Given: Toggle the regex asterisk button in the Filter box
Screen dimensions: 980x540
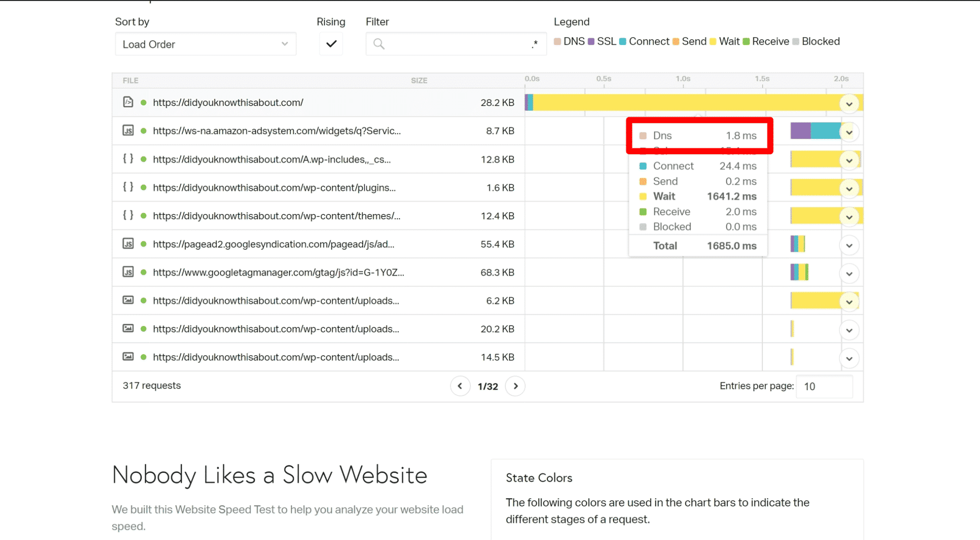Looking at the screenshot, I should tap(535, 44).
